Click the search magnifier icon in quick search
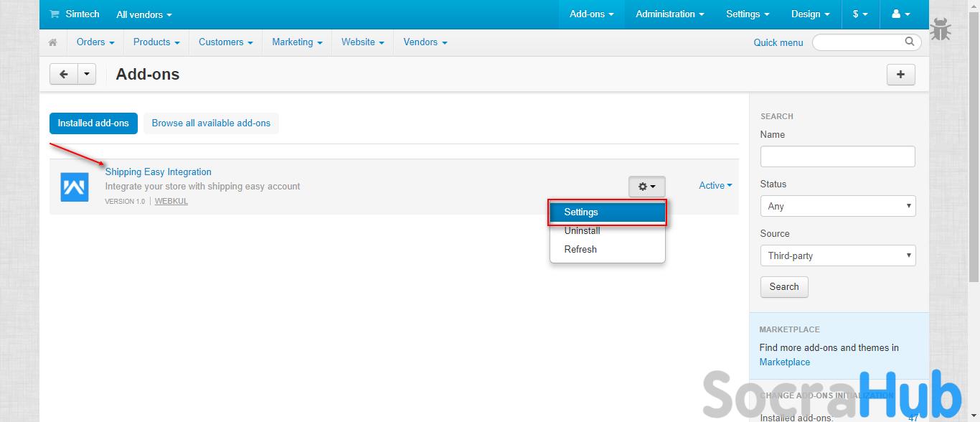This screenshot has width=980, height=422. tap(910, 42)
